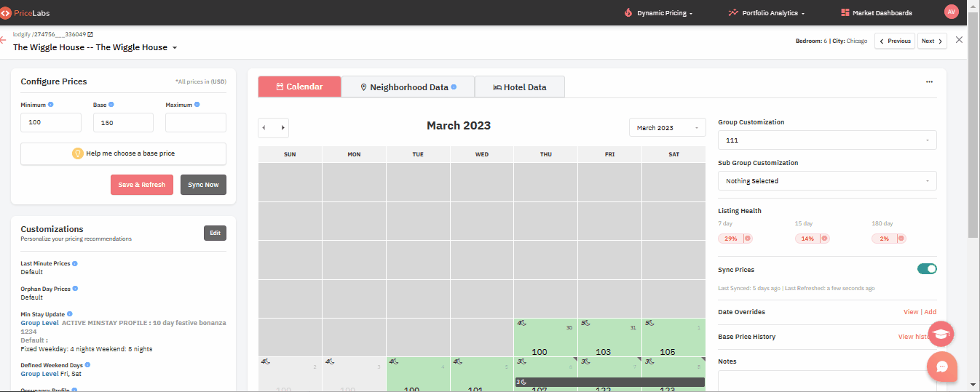
Task: Open the AV user avatar menu
Action: pyautogui.click(x=951, y=12)
